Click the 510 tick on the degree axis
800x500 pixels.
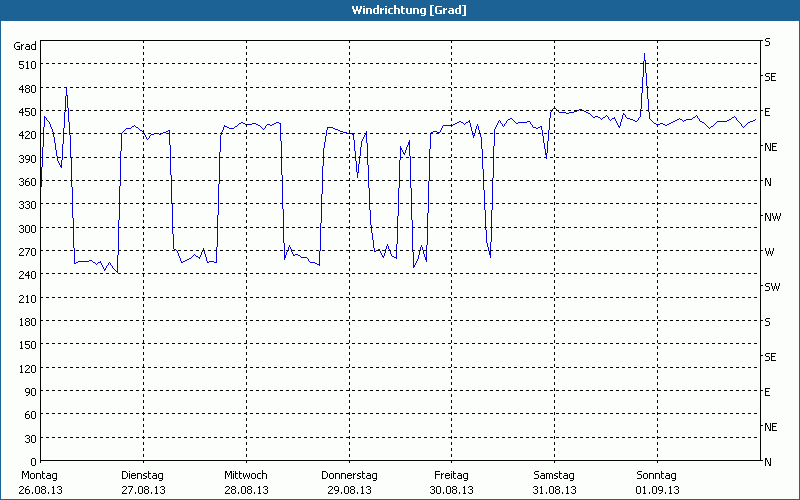coord(26,65)
